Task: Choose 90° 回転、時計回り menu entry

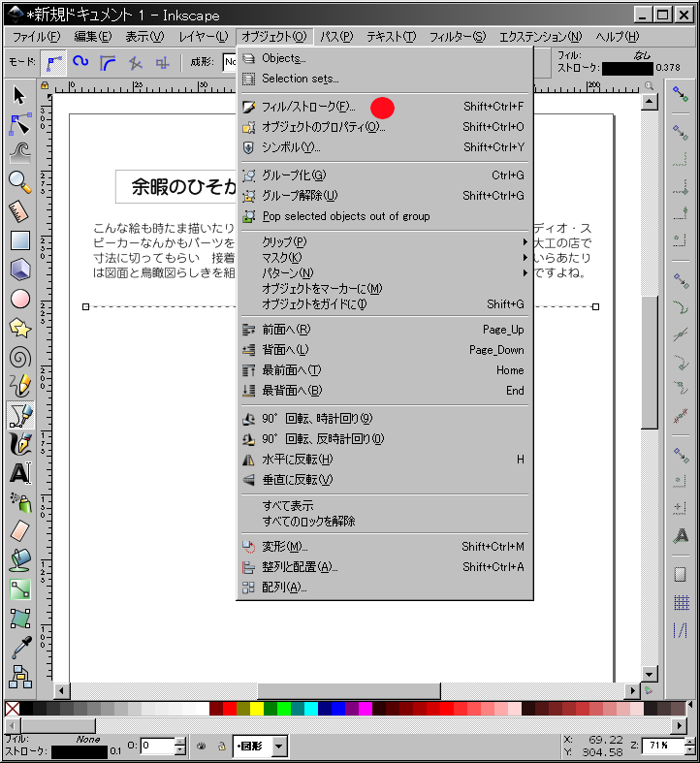Action: click(x=385, y=419)
